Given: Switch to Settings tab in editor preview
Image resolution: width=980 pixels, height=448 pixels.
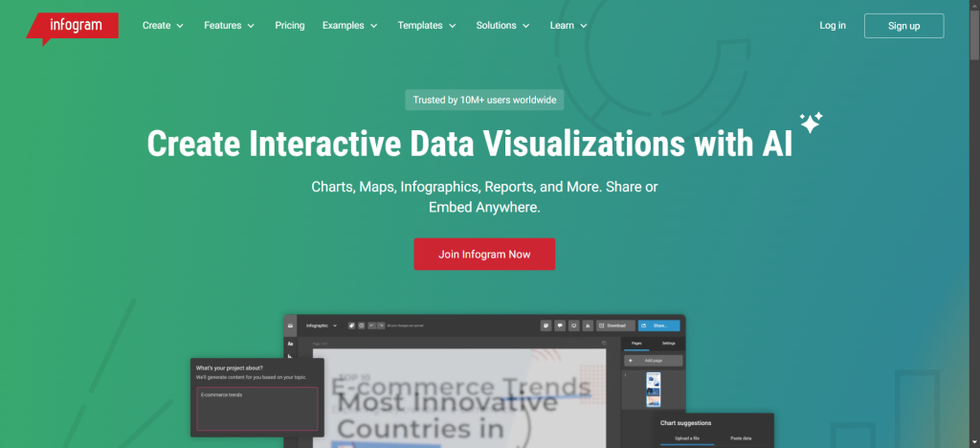Looking at the screenshot, I should click(x=668, y=343).
